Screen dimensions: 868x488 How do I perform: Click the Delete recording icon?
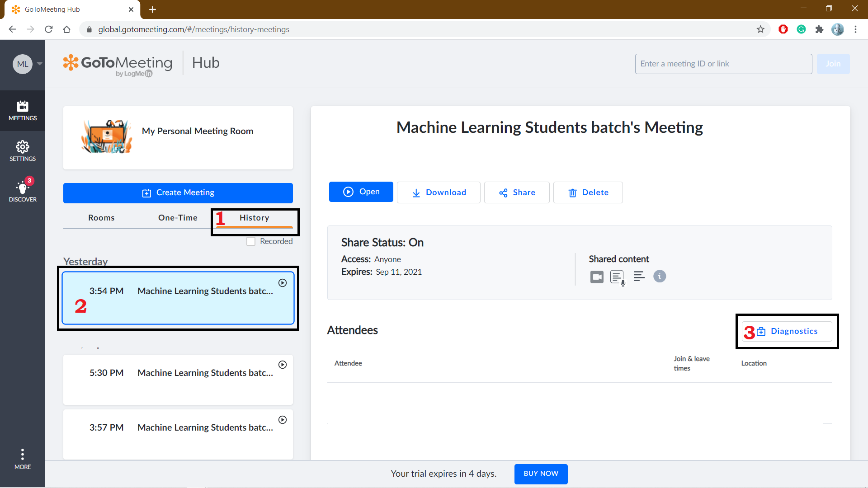tap(589, 192)
